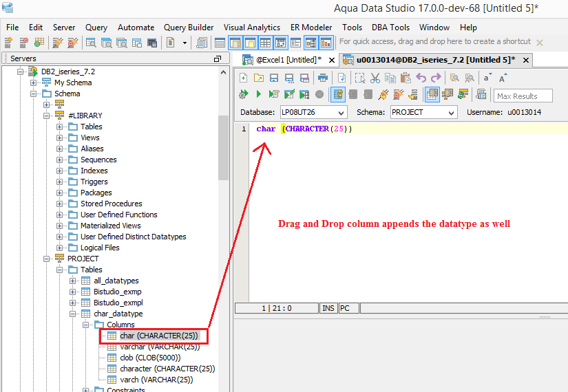The height and width of the screenshot is (392, 568).
Task: Toggle the tree diagram view button in main toolbar
Action: pos(311,43)
